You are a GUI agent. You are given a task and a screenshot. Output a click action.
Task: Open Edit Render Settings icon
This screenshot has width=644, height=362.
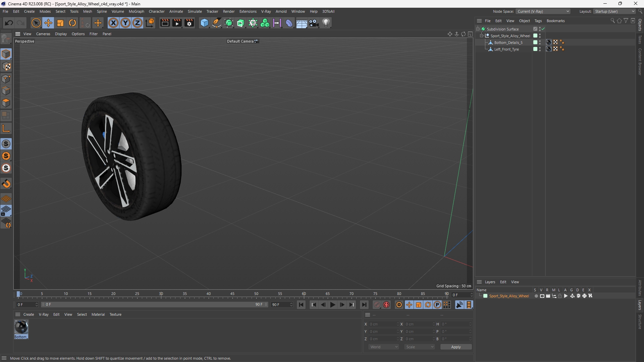point(189,23)
